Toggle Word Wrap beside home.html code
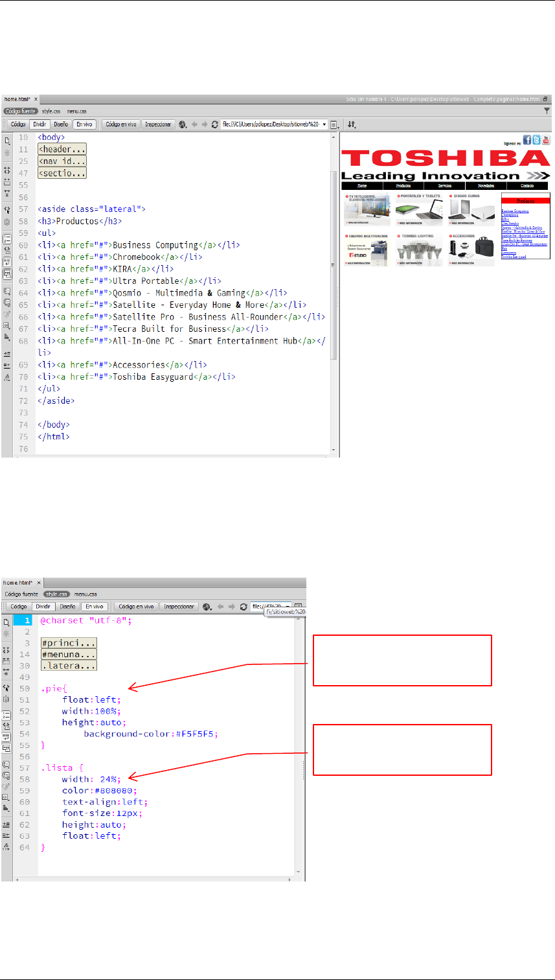 tap(7, 261)
